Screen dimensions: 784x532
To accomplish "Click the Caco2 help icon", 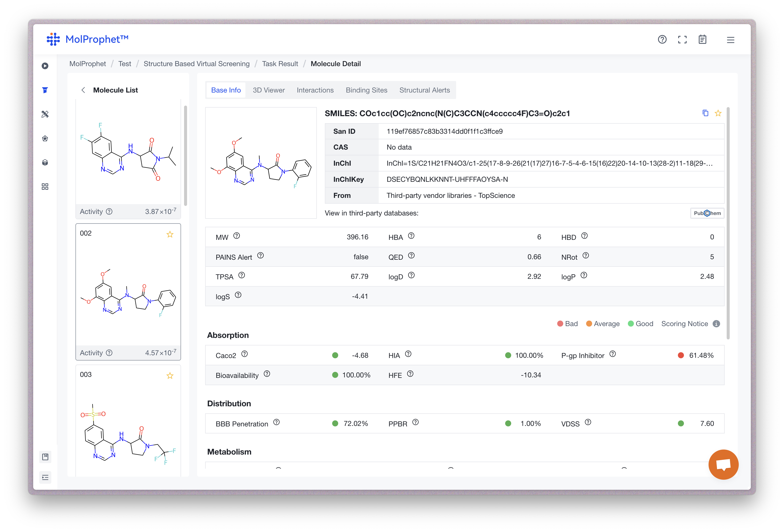I will click(245, 354).
